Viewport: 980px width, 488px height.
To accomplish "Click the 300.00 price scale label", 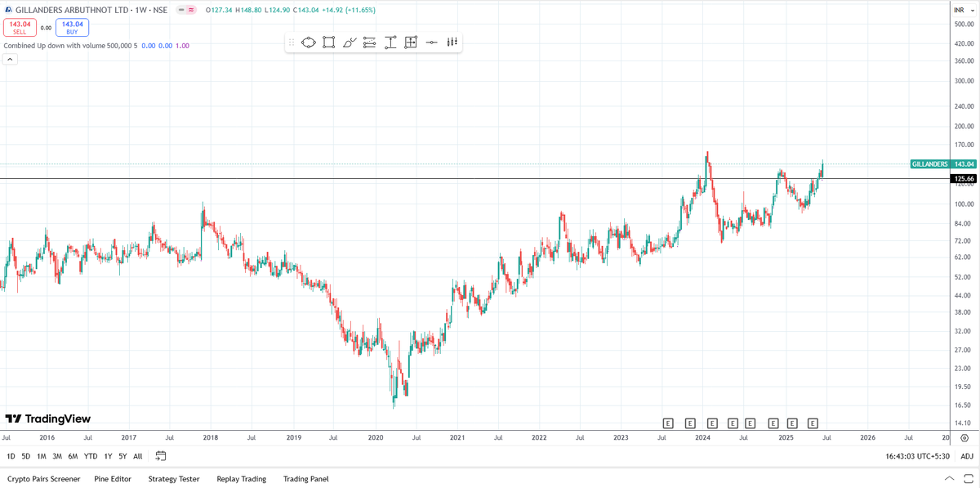I will click(964, 81).
